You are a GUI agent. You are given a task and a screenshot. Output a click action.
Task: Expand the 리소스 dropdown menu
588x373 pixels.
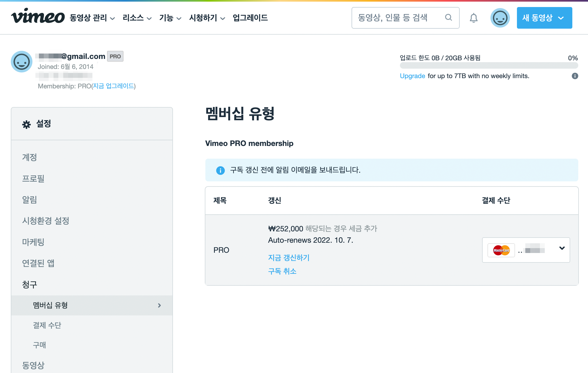137,18
